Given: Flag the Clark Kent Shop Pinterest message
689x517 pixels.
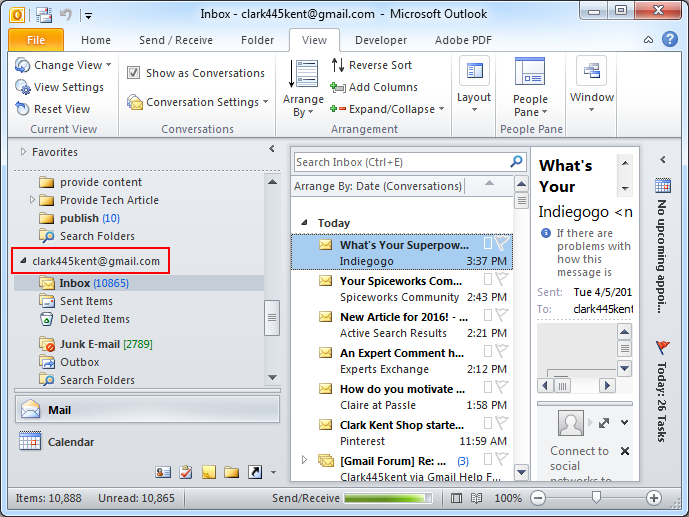Looking at the screenshot, I should tap(502, 423).
